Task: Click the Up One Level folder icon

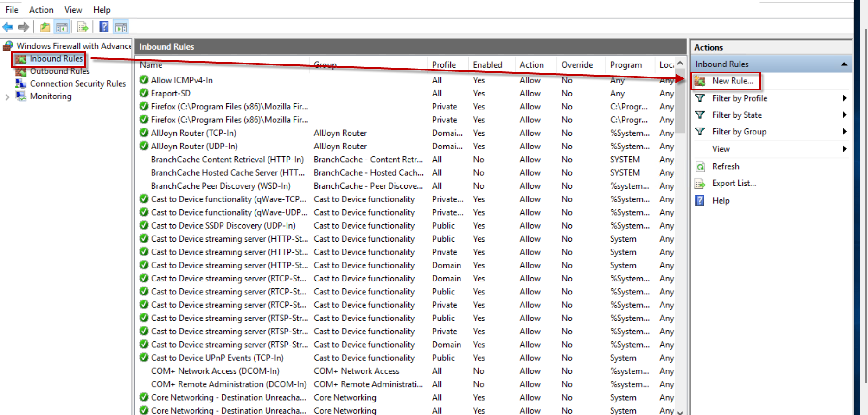Action: coord(45,27)
